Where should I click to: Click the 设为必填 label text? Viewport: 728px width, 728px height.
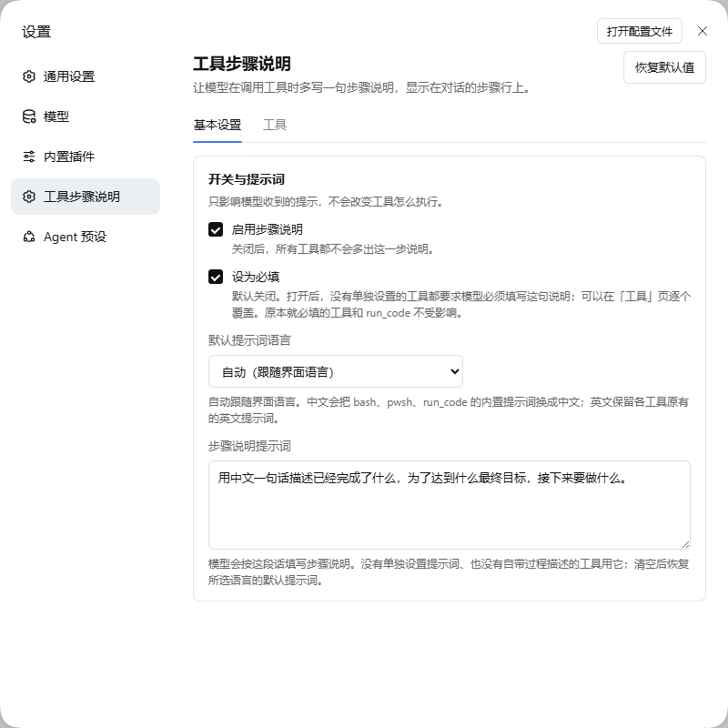(x=256, y=277)
